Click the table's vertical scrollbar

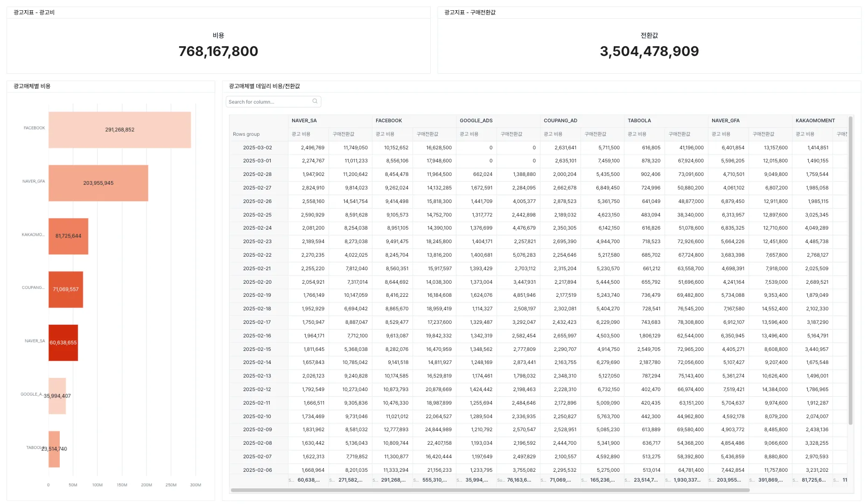coord(850,271)
